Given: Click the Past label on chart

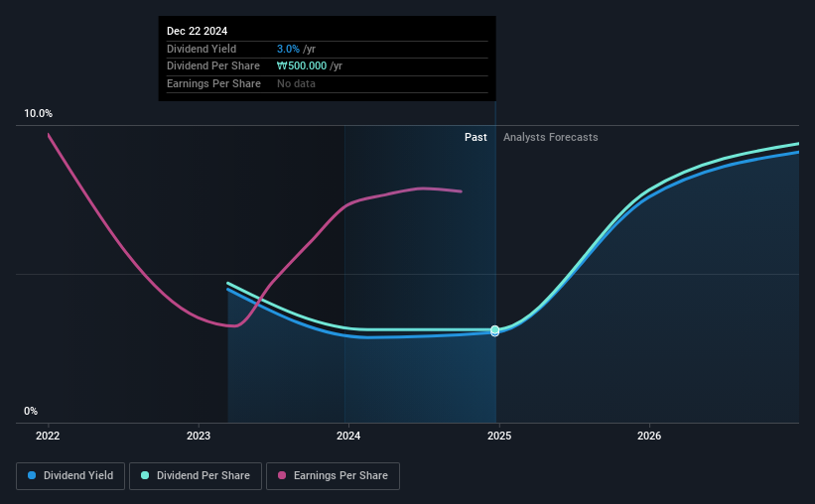Looking at the screenshot, I should 475,137.
